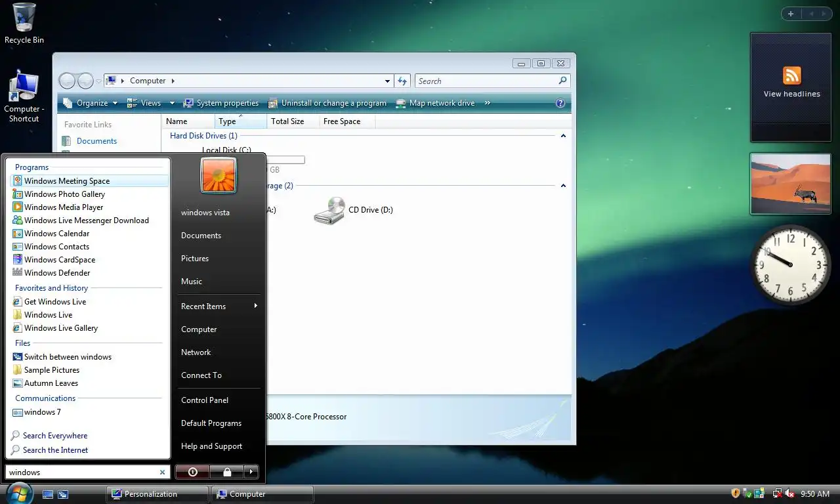Expand path arrow after Computer in address bar
This screenshot has height=504, width=840.
pyautogui.click(x=173, y=81)
